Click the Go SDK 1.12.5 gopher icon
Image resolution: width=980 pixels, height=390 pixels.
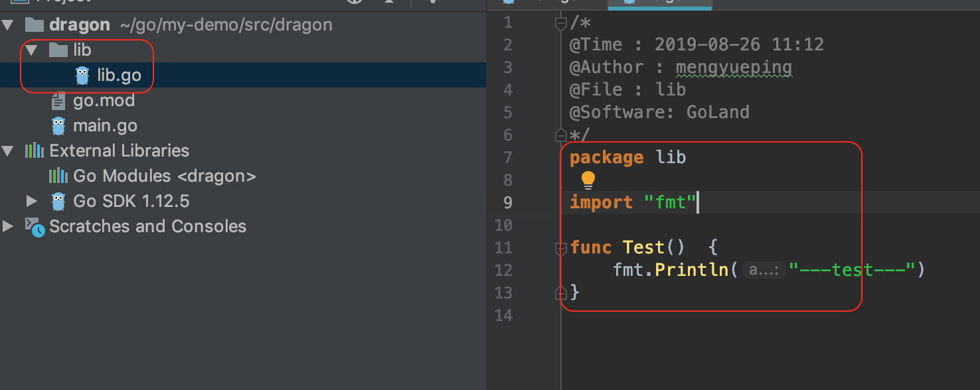click(58, 202)
